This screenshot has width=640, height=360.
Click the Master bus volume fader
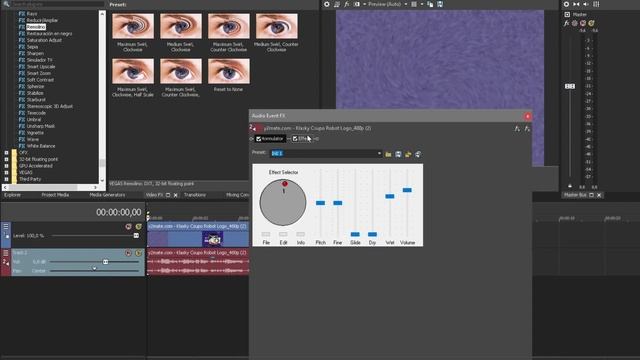tap(570, 86)
